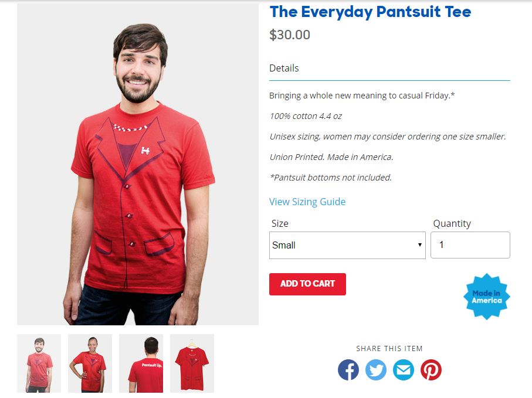
Task: Share this item on Twitter
Action: click(x=375, y=370)
